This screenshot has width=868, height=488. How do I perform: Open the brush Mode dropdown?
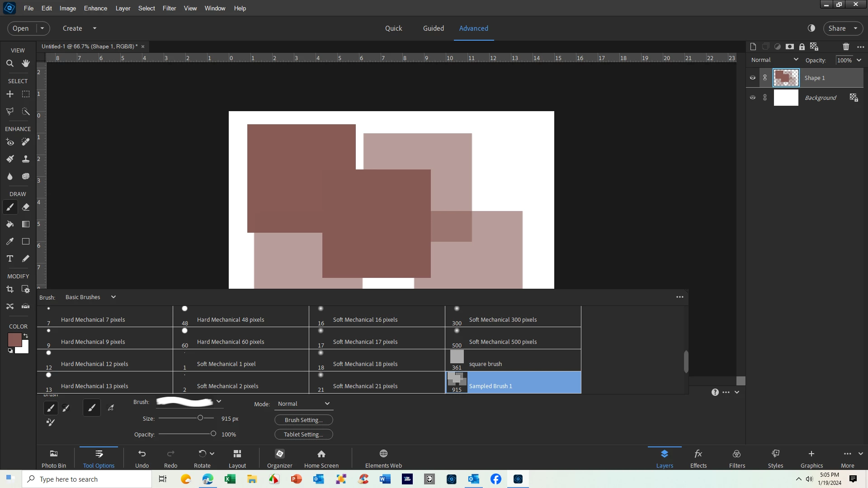pyautogui.click(x=303, y=404)
